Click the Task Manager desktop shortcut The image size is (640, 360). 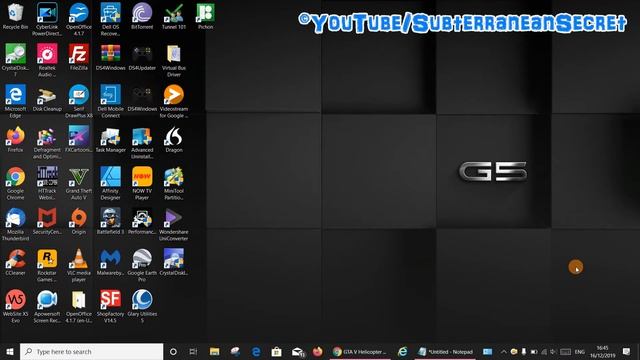(x=111, y=139)
